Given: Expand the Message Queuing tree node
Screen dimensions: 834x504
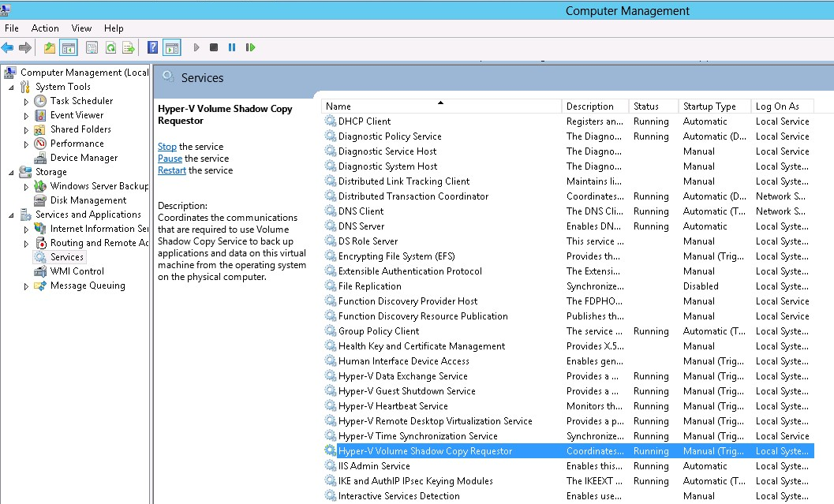Looking at the screenshot, I should coord(26,286).
